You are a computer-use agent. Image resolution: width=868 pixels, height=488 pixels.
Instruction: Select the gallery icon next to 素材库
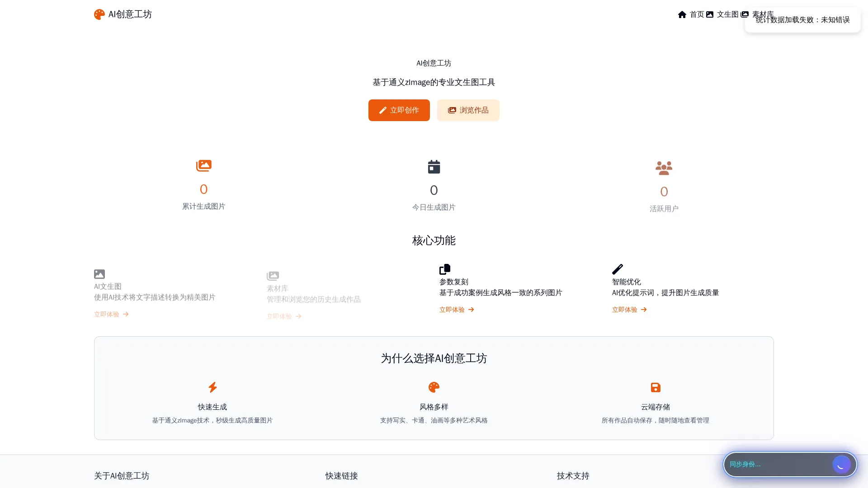[x=744, y=14]
